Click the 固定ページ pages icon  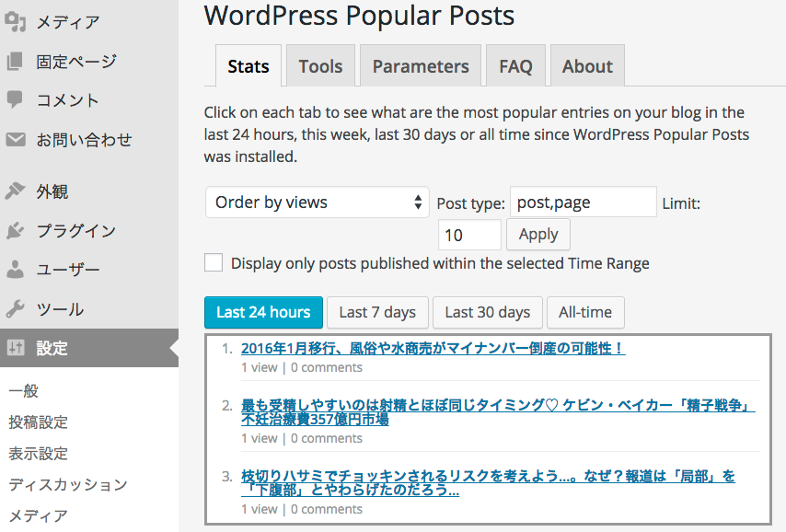click(x=15, y=61)
